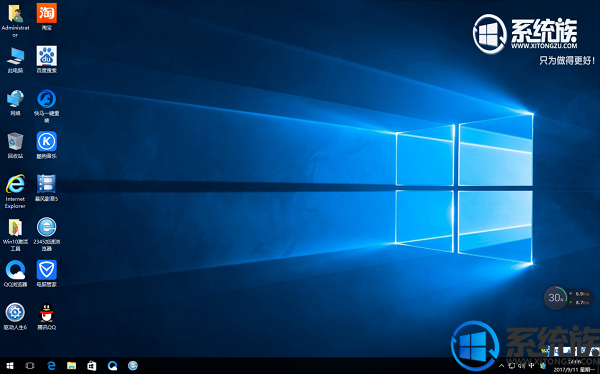Open the Baidu search shortcut

pos(47,59)
